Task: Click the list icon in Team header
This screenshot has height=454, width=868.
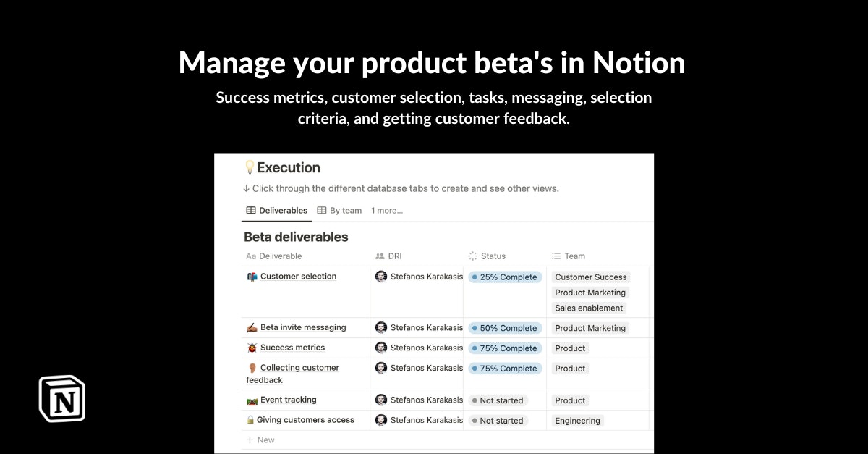Action: tap(556, 256)
